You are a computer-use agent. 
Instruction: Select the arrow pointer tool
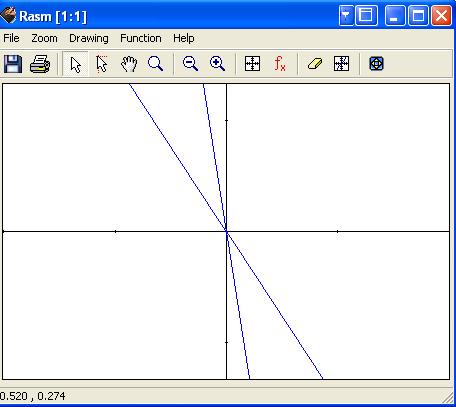click(76, 64)
